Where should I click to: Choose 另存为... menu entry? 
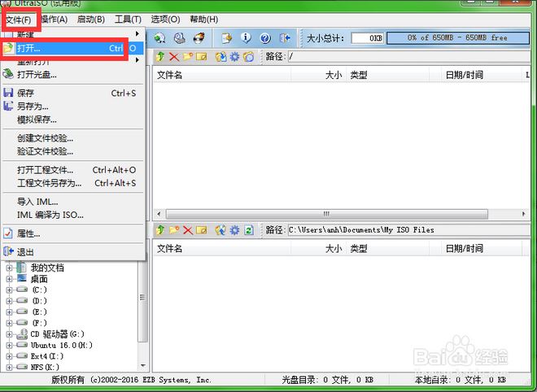[x=72, y=107]
